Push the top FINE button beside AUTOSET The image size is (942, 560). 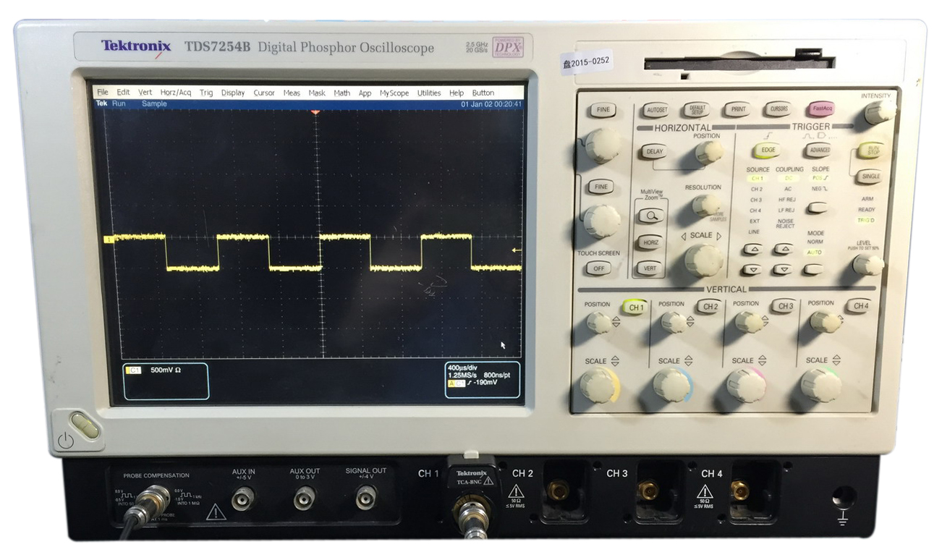coord(602,110)
